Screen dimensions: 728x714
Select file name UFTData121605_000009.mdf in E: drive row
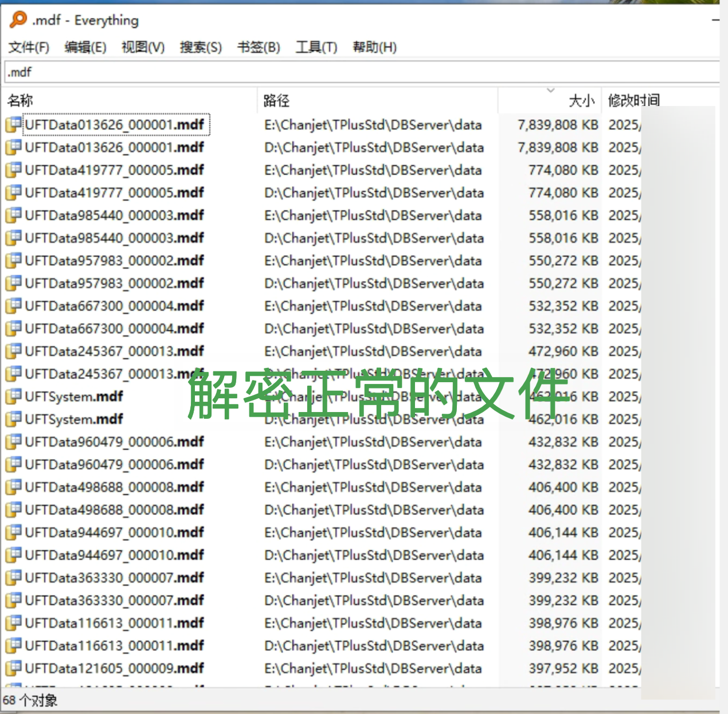coord(114,668)
